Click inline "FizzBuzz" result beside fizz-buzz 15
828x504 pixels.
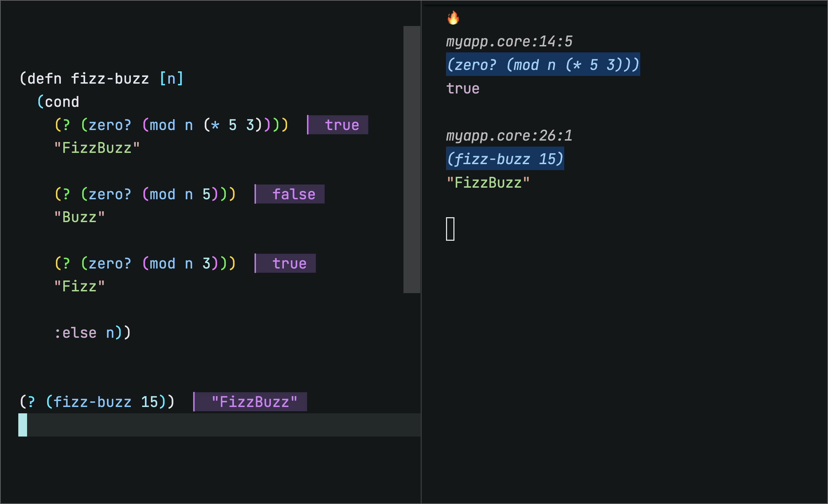click(250, 402)
